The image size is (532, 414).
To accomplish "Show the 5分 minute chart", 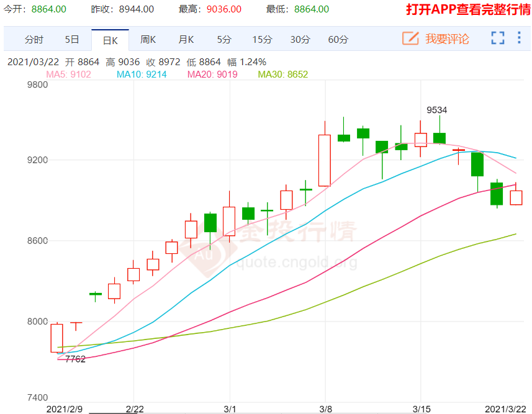I will (224, 40).
